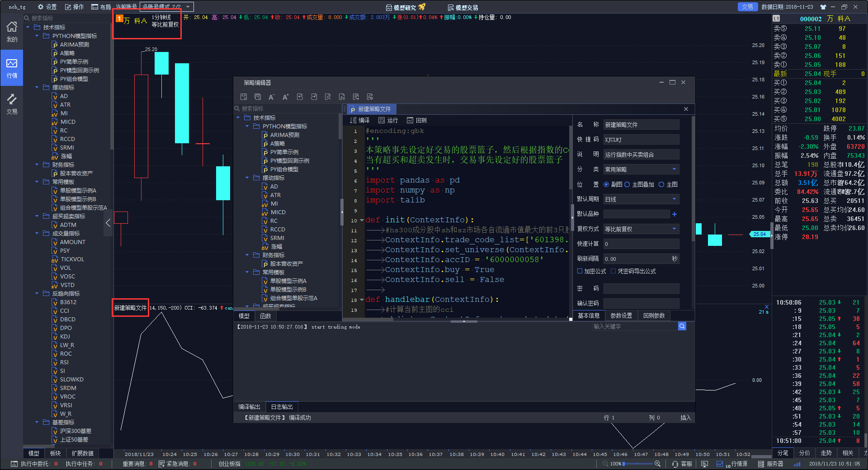The width and height of the screenshot is (868, 470).
Task: Select the 主图 radio button
Action: (661, 184)
